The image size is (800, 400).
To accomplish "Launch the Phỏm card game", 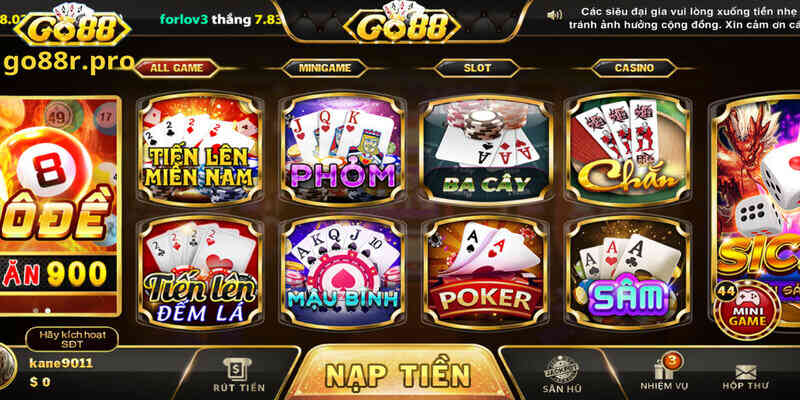I will click(342, 149).
